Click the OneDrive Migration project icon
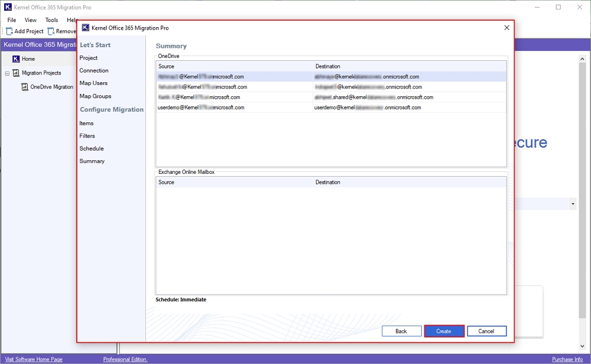The width and height of the screenshot is (591, 364). point(24,87)
